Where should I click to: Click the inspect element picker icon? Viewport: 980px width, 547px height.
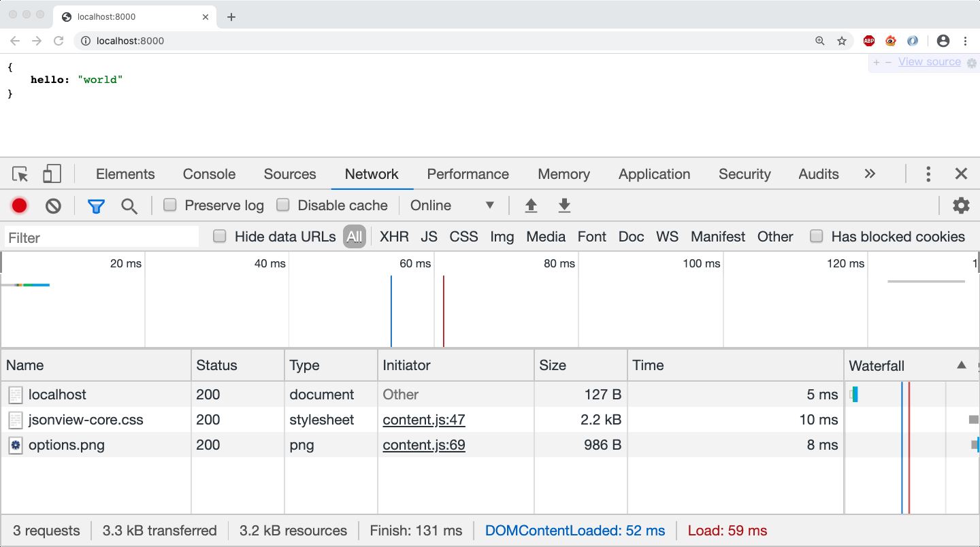pyautogui.click(x=20, y=174)
